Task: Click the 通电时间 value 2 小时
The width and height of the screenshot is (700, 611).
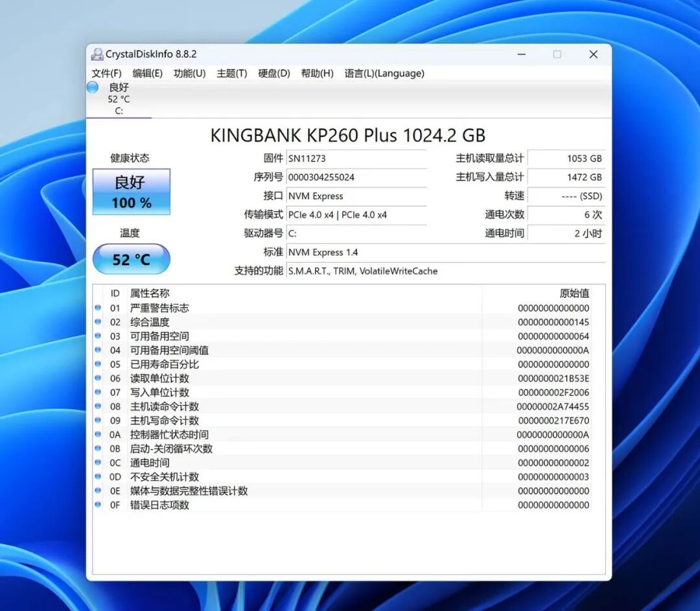Action: tap(566, 233)
